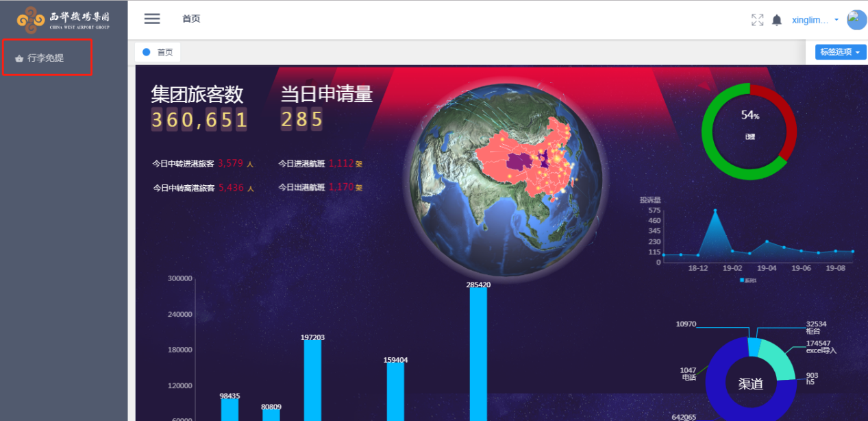Image resolution: width=868 pixels, height=421 pixels.
Task: Click the 当日申请量 value 285
Action: 301,120
